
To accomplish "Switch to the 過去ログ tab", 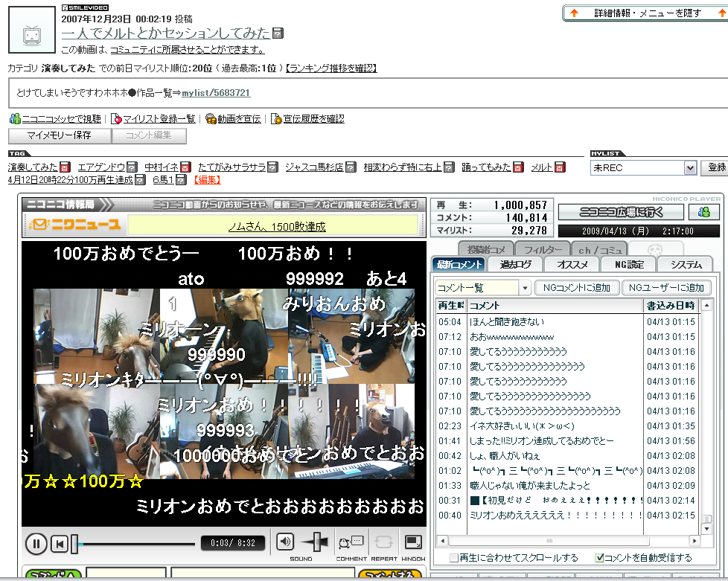I will coord(515,264).
